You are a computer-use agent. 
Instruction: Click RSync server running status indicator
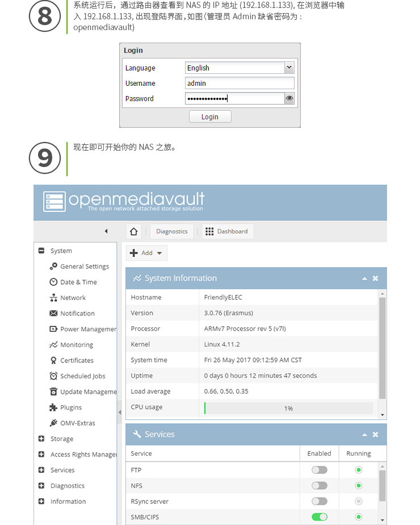click(359, 501)
